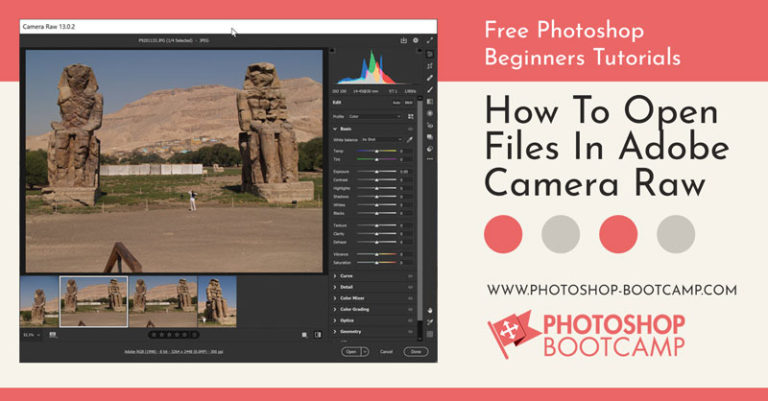Click the Tint slider handle
This screenshot has height=401, width=768.
[377, 160]
